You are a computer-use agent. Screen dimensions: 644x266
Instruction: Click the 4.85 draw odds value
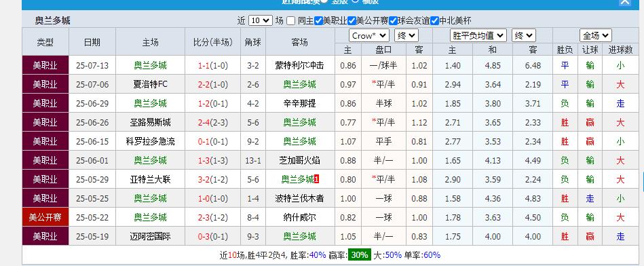coord(493,65)
